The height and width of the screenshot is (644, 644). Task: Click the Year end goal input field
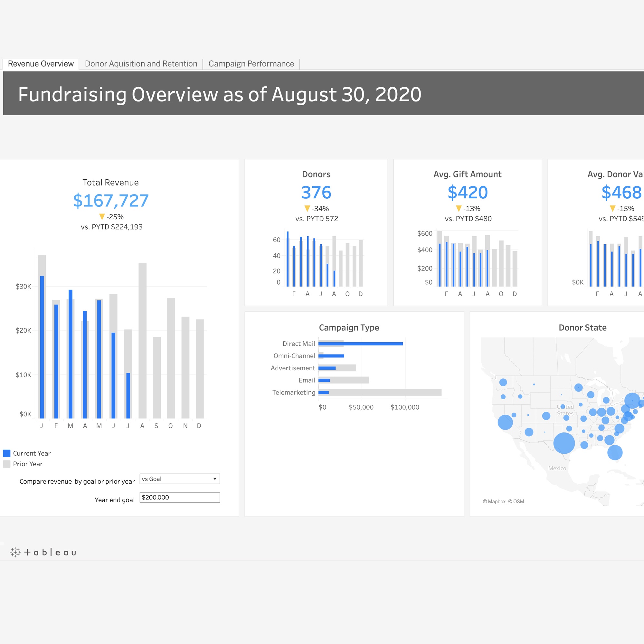(179, 497)
